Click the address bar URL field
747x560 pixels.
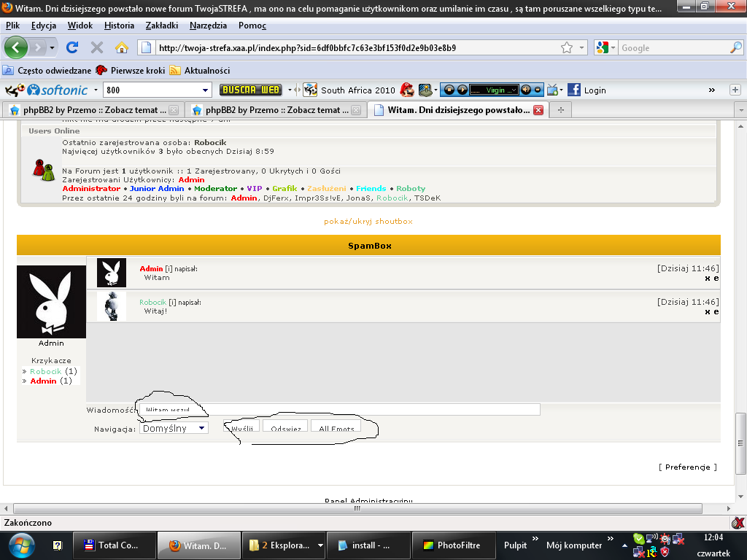[x=357, y=47]
